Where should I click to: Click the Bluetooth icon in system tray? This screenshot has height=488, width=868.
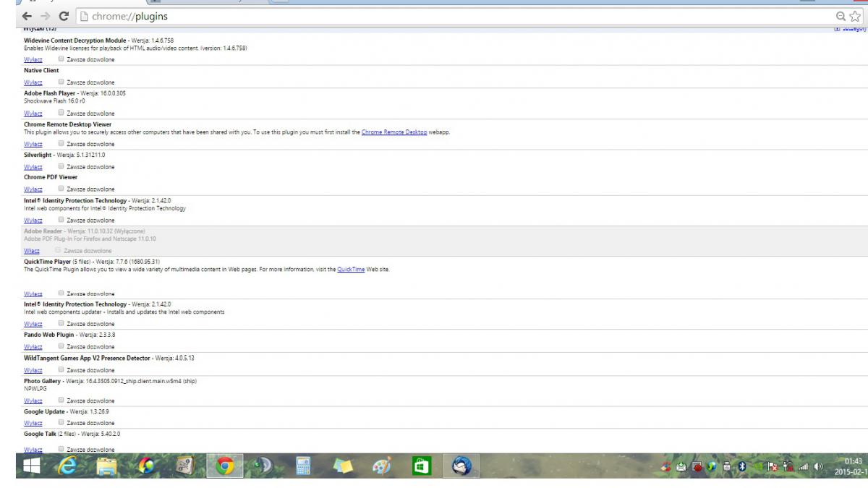[x=741, y=466]
